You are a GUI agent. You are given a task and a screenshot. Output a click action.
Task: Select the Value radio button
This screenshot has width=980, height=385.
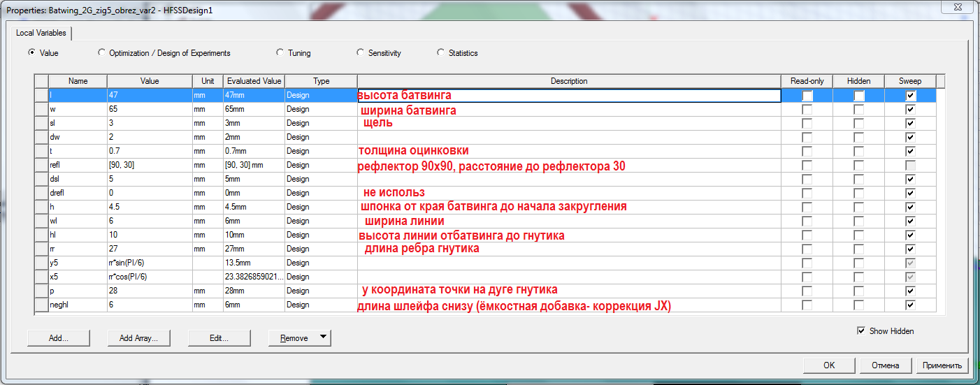[31, 52]
